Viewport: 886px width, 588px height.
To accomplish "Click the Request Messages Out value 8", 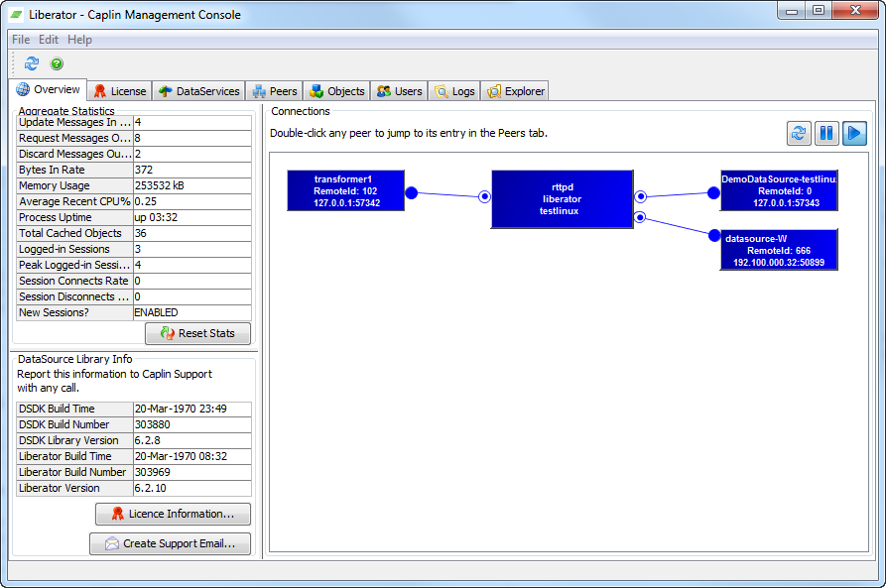I will pyautogui.click(x=192, y=138).
